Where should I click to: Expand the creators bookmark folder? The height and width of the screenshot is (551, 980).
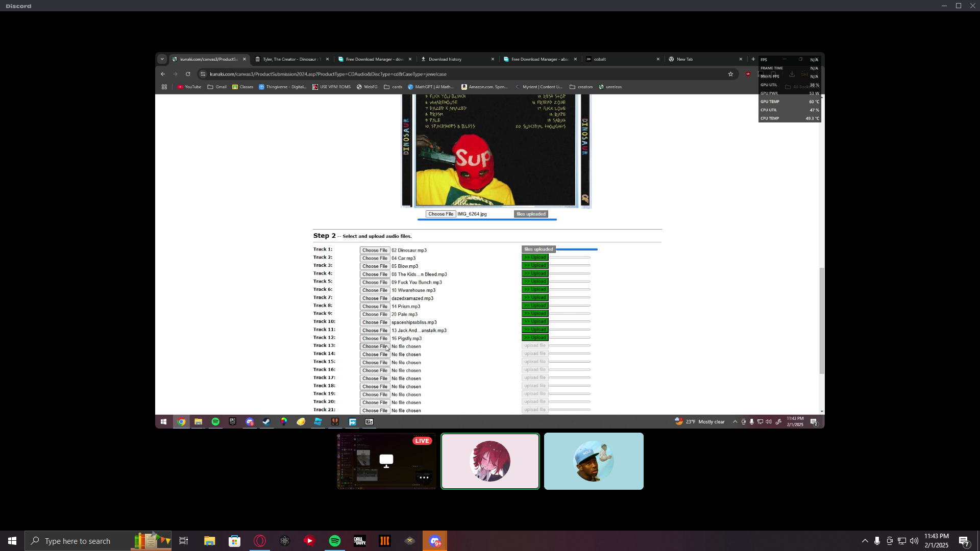point(581,87)
